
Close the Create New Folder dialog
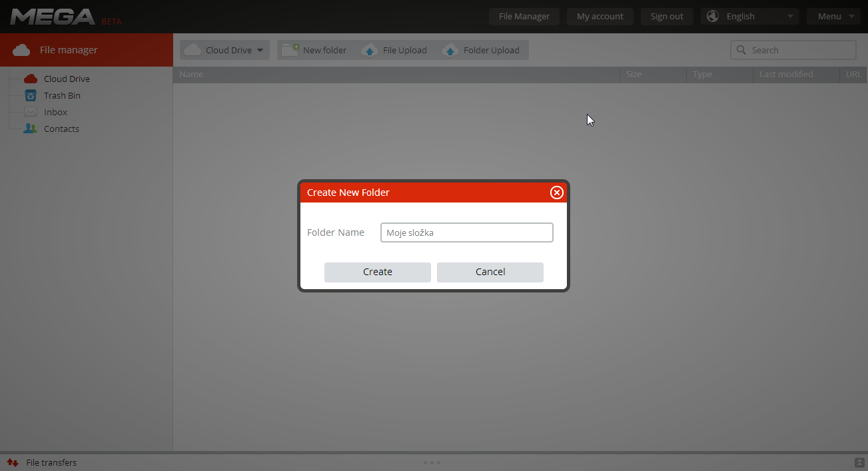[556, 193]
